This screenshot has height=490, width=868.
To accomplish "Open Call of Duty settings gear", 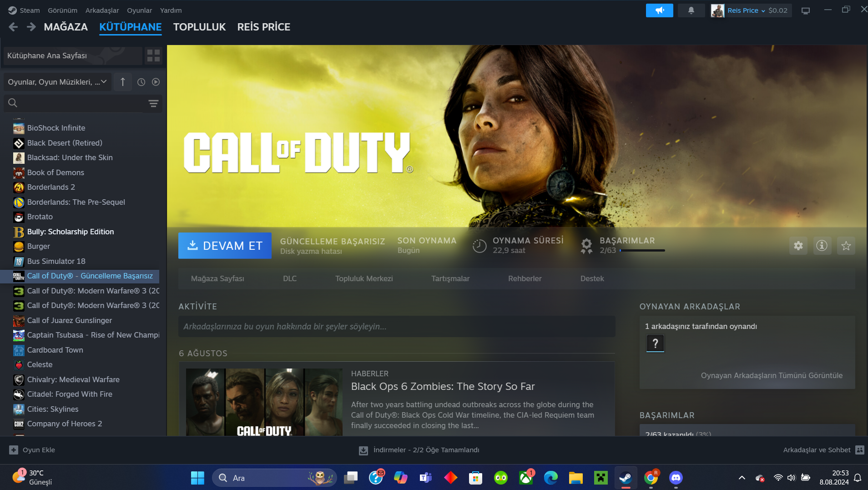I will 798,246.
